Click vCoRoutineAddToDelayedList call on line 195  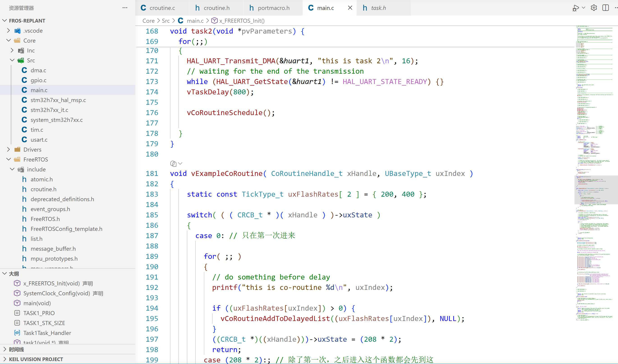click(x=275, y=319)
